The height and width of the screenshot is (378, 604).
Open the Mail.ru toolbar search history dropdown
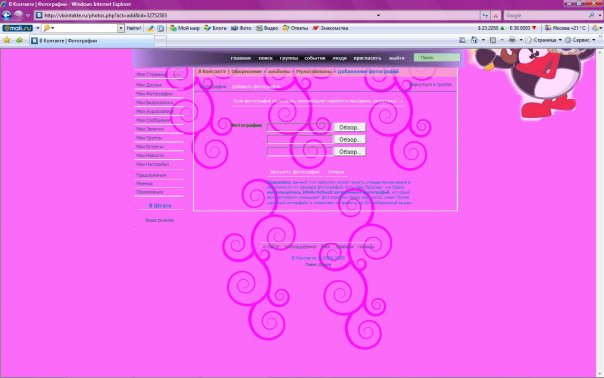pos(121,28)
